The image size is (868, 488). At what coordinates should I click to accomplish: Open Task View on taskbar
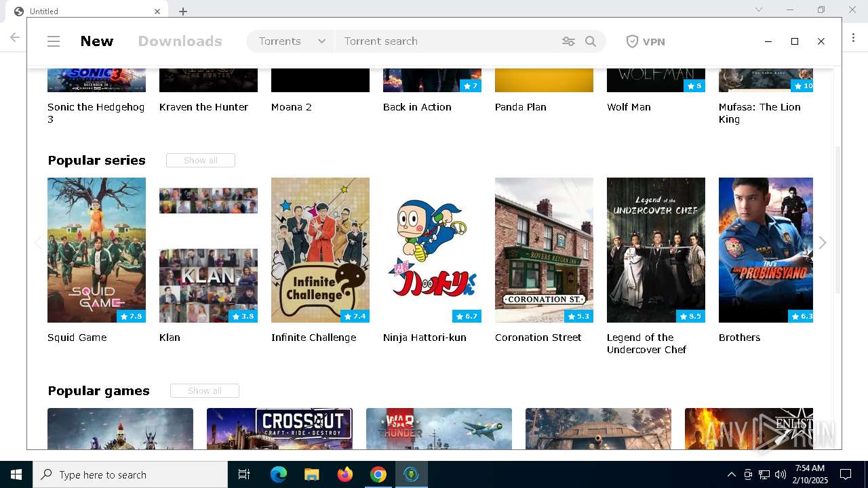[x=244, y=474]
